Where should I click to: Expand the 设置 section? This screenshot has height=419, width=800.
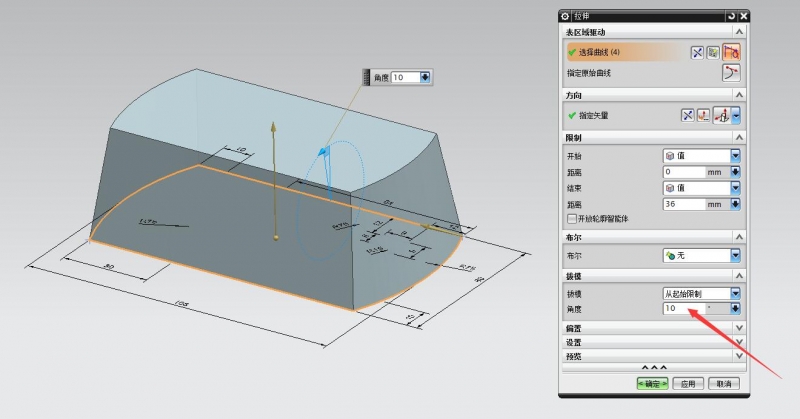click(738, 341)
